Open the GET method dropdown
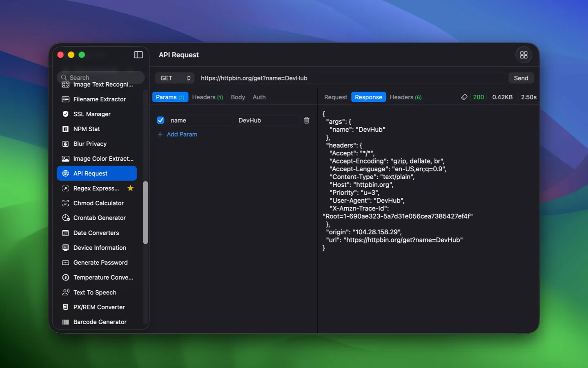Screen dimensions: 588x368 [x=175, y=78]
